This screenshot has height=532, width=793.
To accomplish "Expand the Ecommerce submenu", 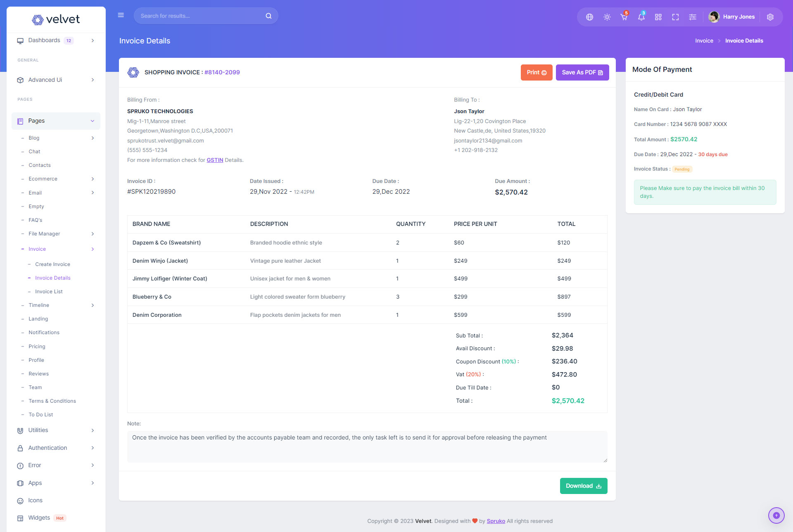I will (56, 179).
